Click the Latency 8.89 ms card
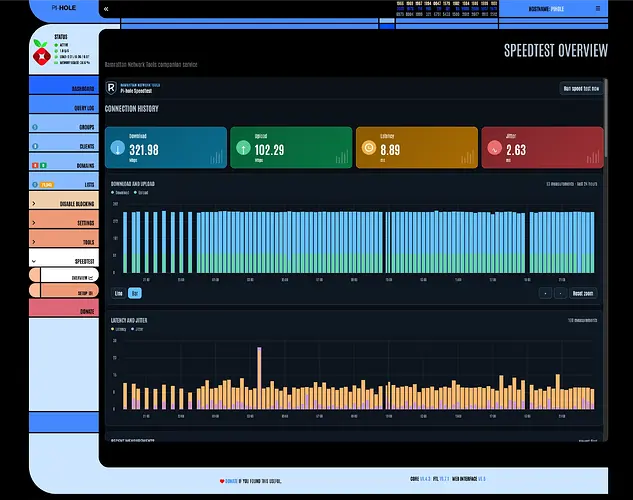The width and height of the screenshot is (633, 500). coord(417,148)
